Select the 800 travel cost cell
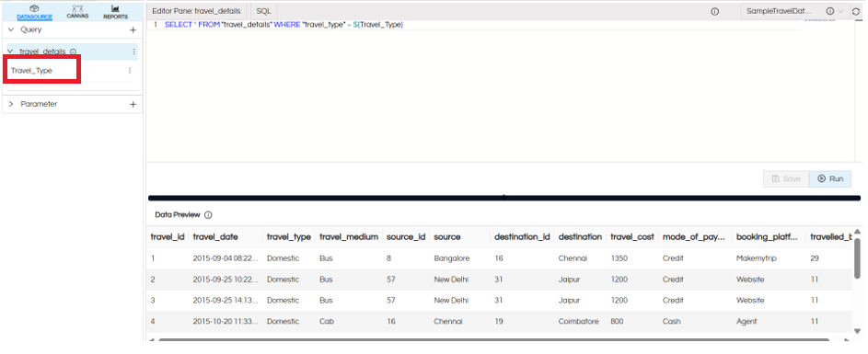The height and width of the screenshot is (354, 868). (x=617, y=322)
